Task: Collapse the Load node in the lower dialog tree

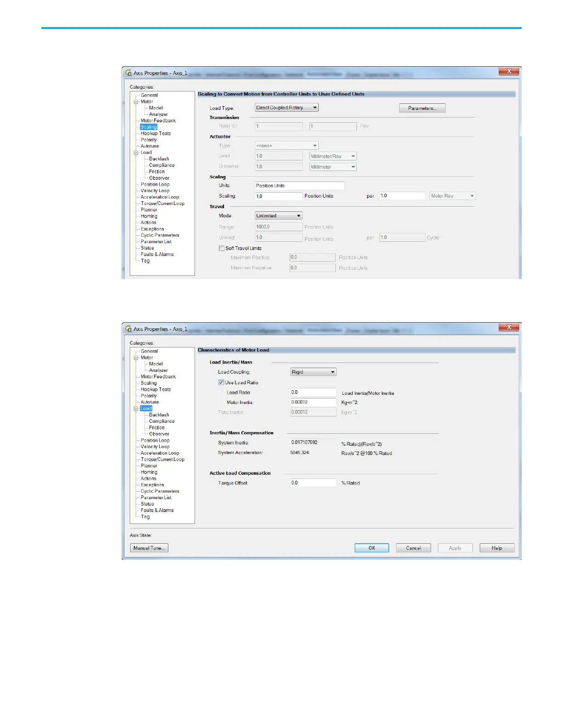Action: click(x=136, y=409)
